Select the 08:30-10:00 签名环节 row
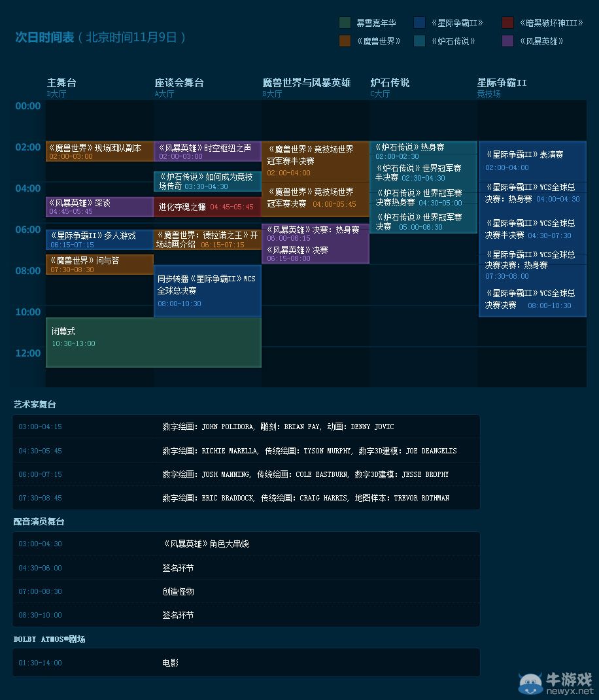Viewport: 599px width, 700px height. pyautogui.click(x=246, y=615)
